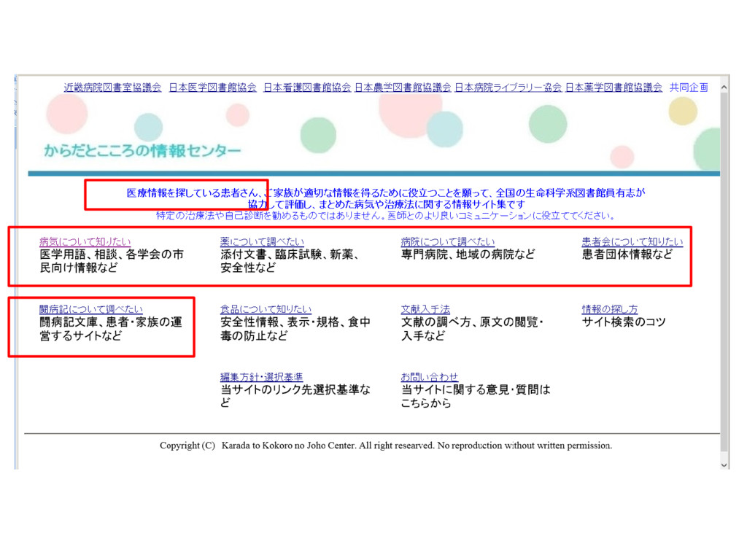Click the vertical scrollbar track
The width and height of the screenshot is (747, 560).
[x=724, y=276]
